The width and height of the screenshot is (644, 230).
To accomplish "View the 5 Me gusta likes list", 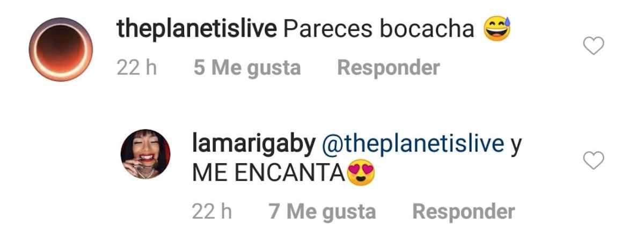I will point(247,68).
